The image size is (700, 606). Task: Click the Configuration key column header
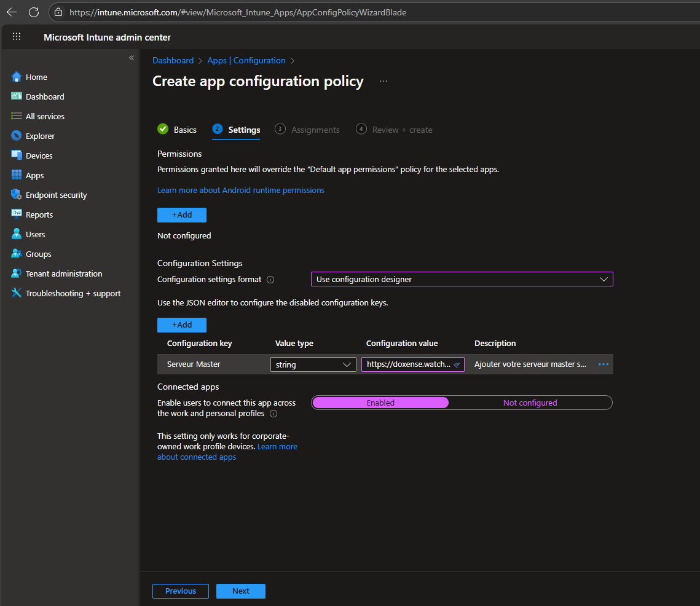200,343
